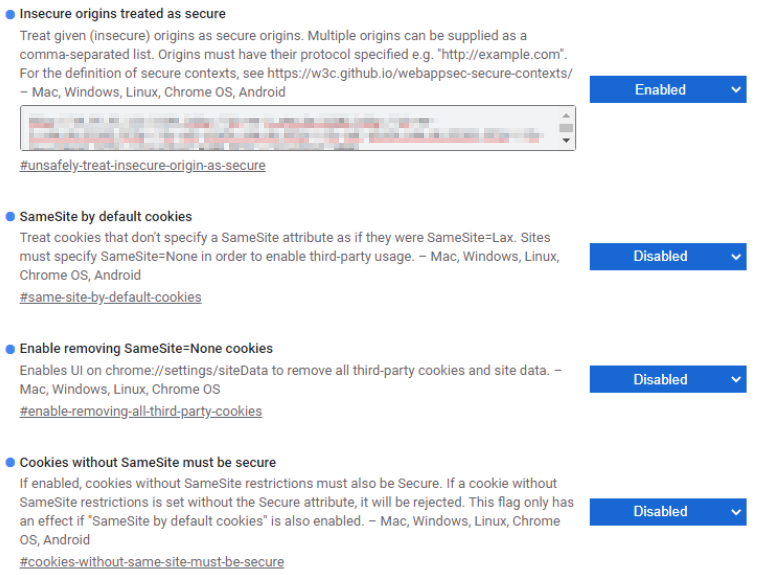Image resolution: width=763 pixels, height=575 pixels.
Task: Click blue dot beside SameSite by default cookies
Action: point(10,216)
